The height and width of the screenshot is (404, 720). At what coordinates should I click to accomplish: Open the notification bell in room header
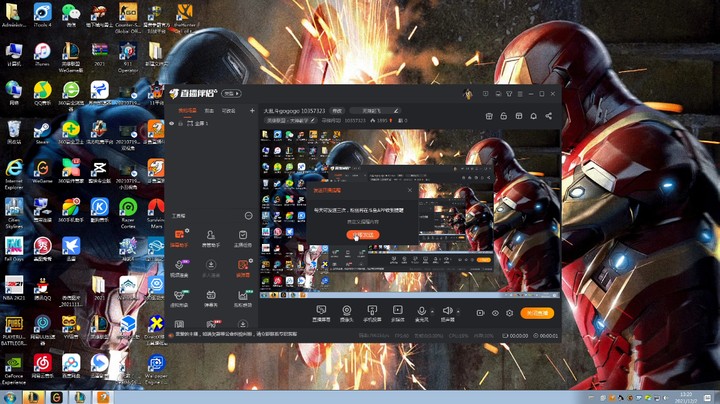[534, 116]
